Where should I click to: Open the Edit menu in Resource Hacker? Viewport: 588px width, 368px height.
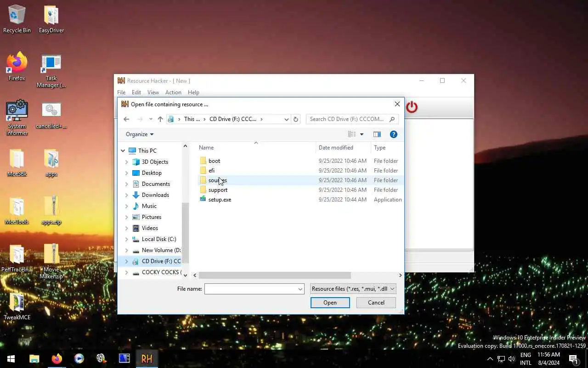click(136, 92)
